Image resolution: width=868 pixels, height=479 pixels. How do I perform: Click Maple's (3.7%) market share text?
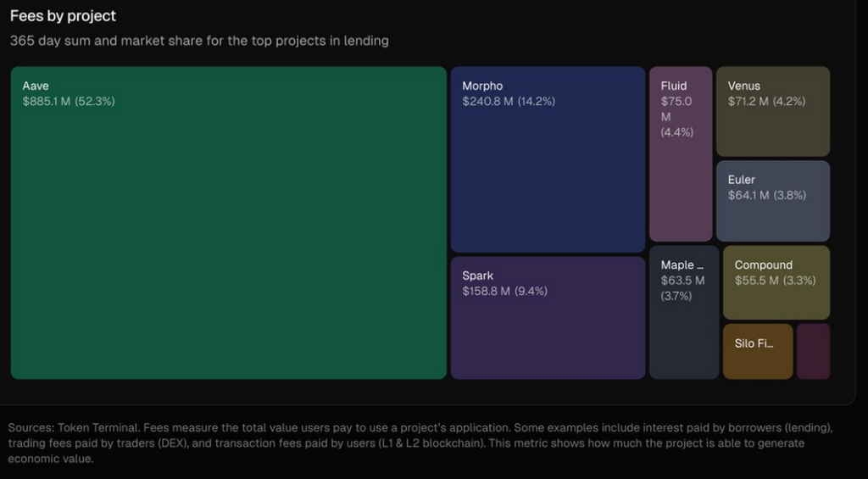[676, 297]
